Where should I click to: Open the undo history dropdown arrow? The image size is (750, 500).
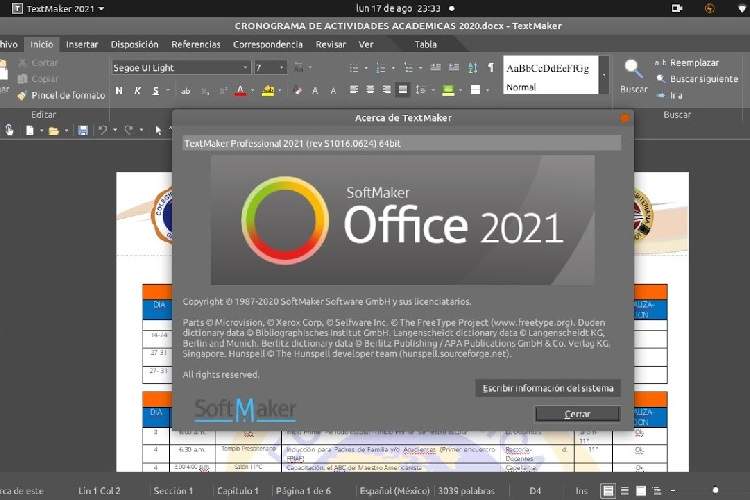click(115, 130)
